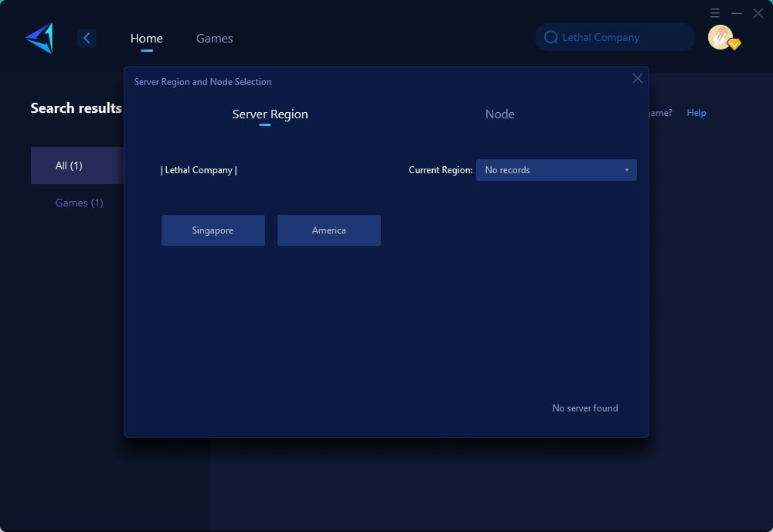Close the application window

[758, 13]
